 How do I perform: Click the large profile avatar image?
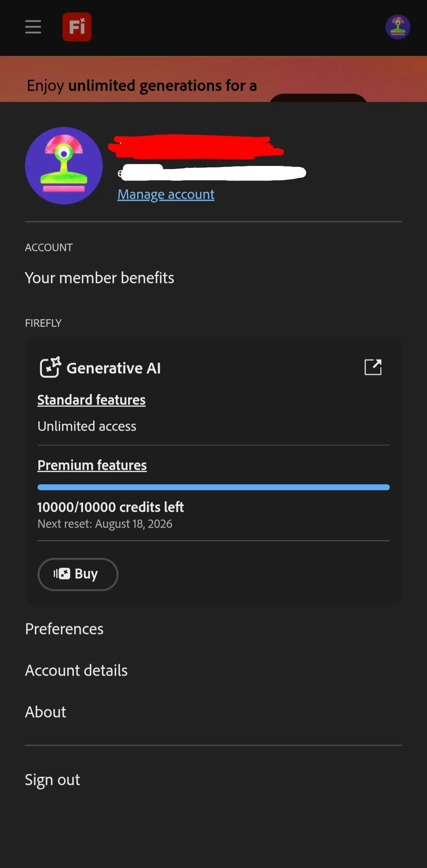click(64, 165)
